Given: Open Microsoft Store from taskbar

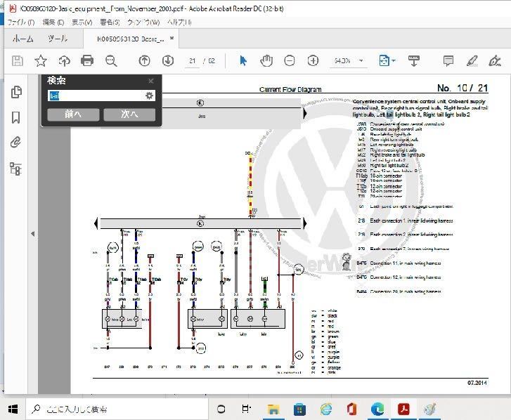Looking at the screenshot, I should click(299, 409).
